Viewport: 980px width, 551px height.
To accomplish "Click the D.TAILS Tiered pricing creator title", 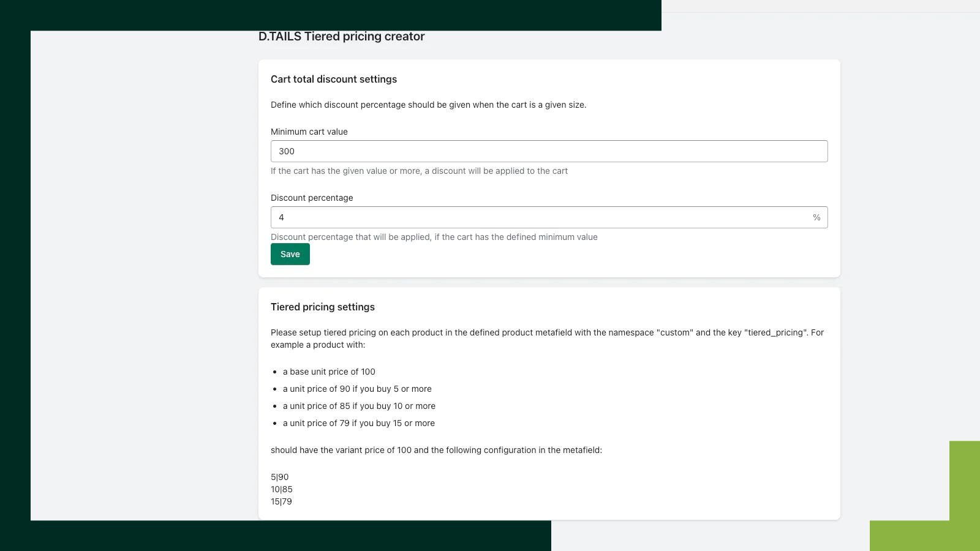I will point(342,37).
